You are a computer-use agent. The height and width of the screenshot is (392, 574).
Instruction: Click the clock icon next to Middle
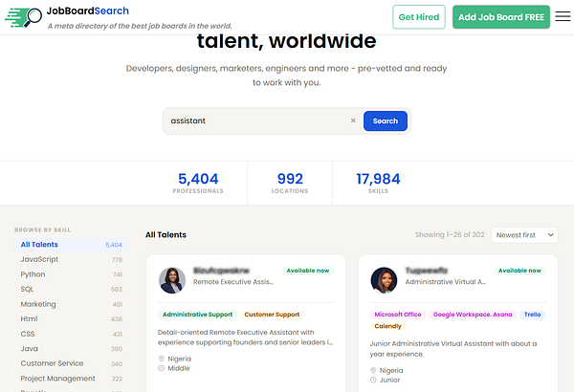click(161, 368)
